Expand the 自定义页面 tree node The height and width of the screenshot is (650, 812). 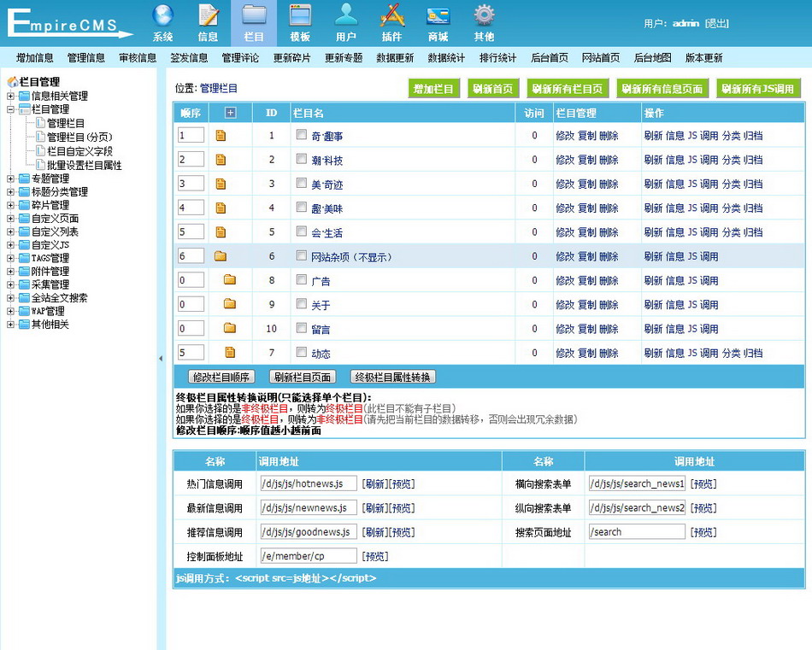[10, 219]
